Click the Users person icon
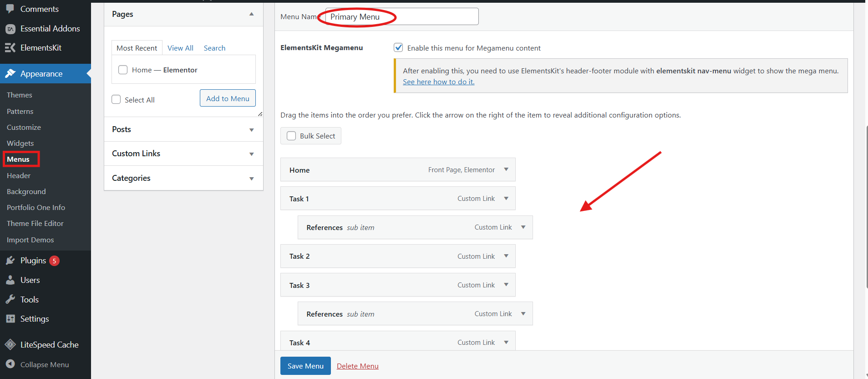 click(10, 280)
